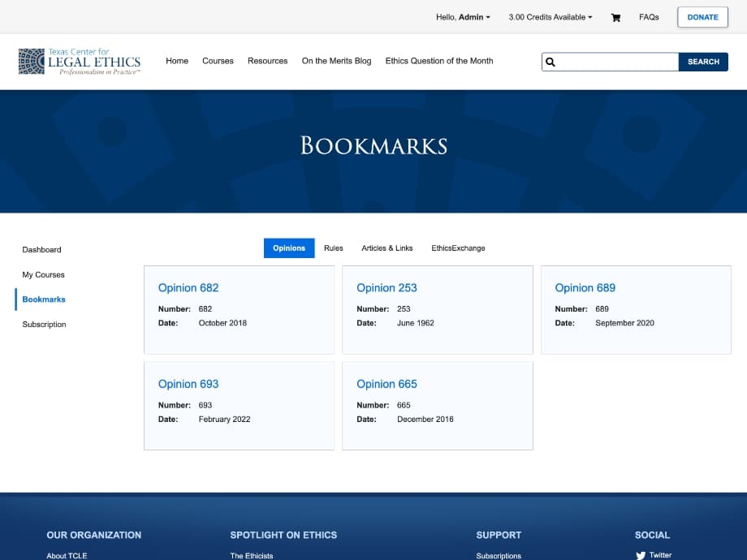Viewport: 747px width, 560px height.
Task: View bookmarked Opinion 665
Action: tap(386, 384)
